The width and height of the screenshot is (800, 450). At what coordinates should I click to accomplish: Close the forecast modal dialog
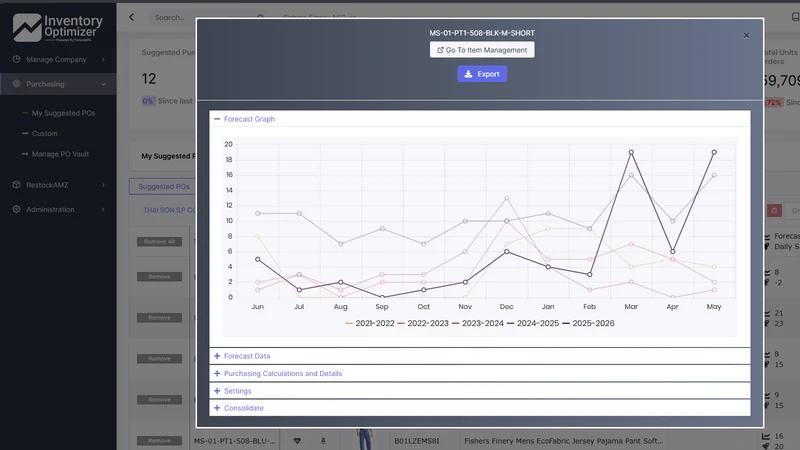(x=746, y=35)
